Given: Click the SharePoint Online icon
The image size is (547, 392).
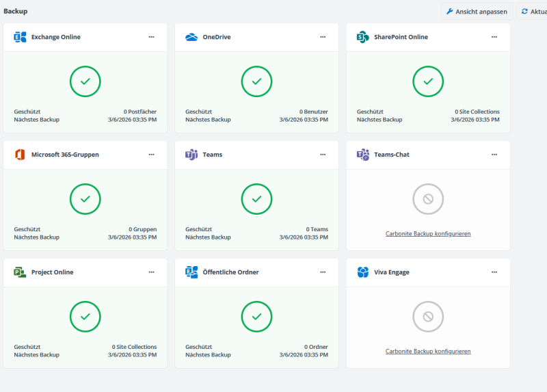Looking at the screenshot, I should pos(363,37).
